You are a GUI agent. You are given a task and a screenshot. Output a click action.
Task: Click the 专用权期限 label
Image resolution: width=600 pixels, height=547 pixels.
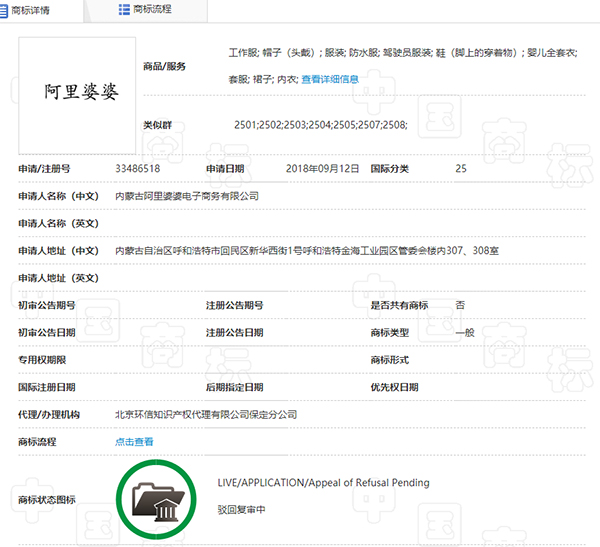[x=42, y=360]
